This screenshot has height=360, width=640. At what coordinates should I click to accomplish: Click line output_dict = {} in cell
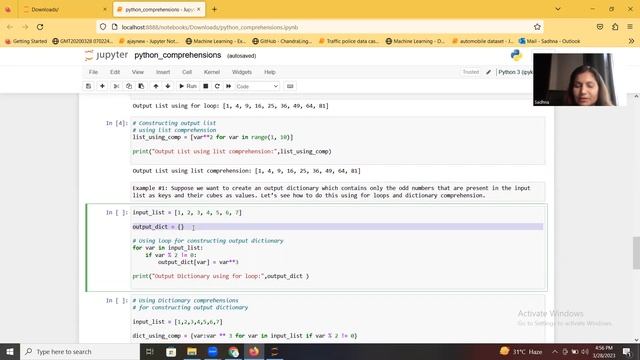(158, 227)
